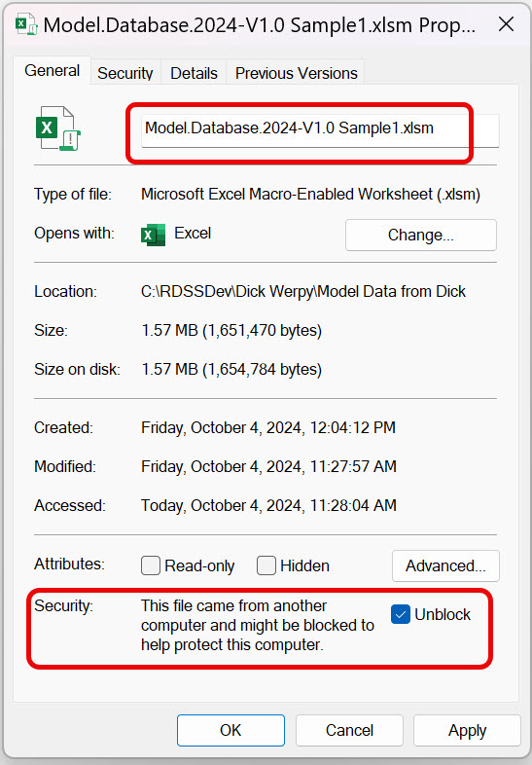
Task: Click the file name input field
Action: tap(320, 130)
